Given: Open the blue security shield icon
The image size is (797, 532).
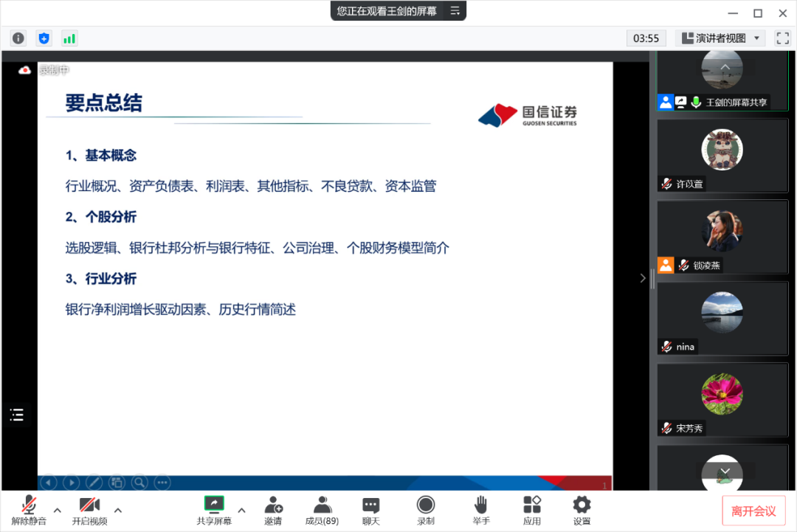Looking at the screenshot, I should [44, 38].
